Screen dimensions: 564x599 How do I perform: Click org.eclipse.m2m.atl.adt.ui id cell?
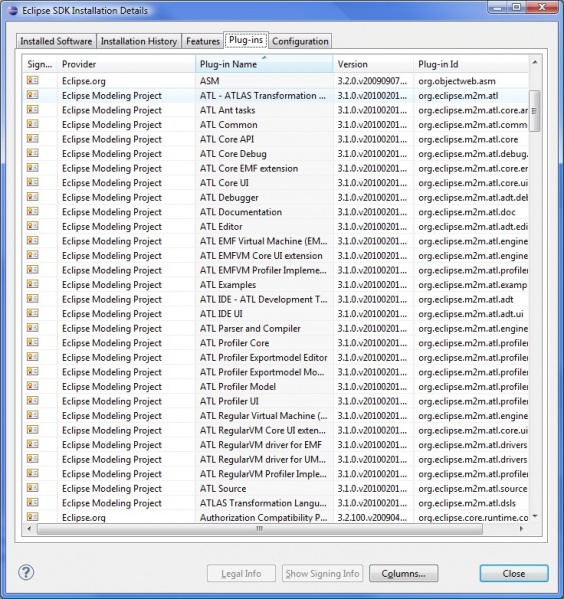tap(471, 314)
